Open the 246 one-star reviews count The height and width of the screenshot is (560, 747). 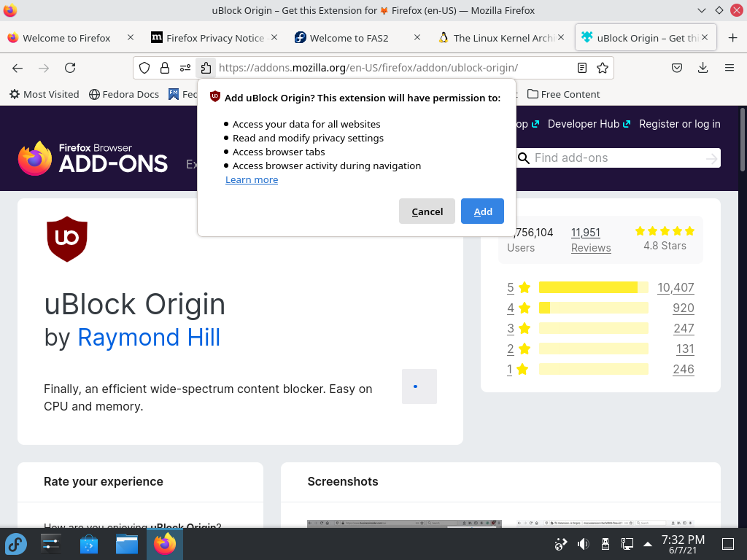click(x=683, y=370)
